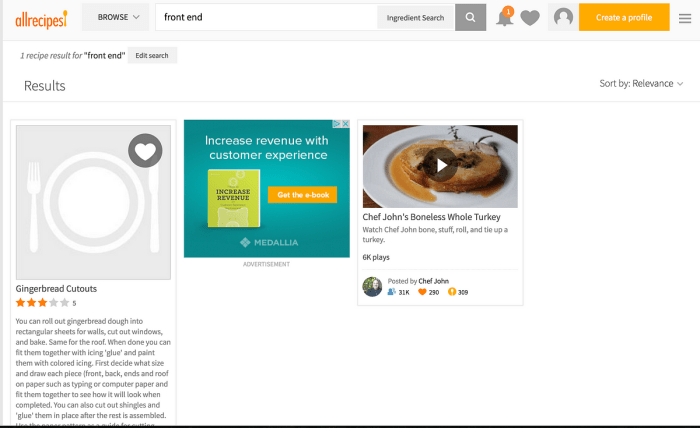
Task: Play the Boneless Whole Turkey video
Action: (x=440, y=165)
